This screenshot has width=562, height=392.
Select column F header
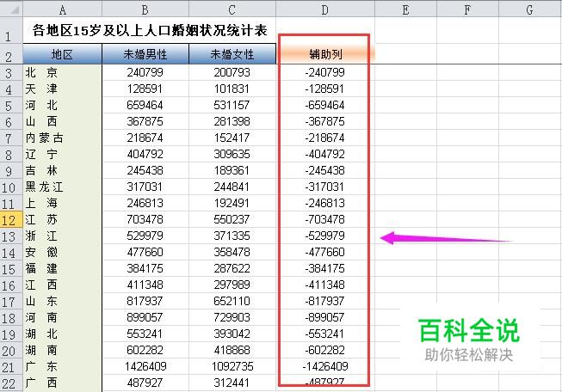click(x=467, y=9)
